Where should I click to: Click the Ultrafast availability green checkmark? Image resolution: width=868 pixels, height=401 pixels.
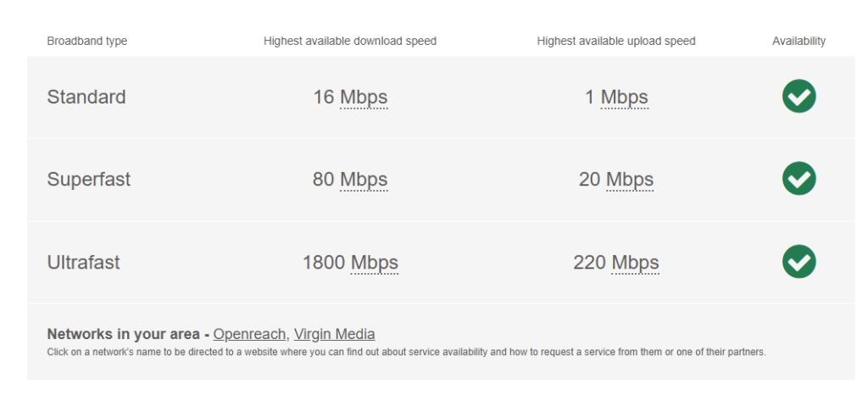coord(798,261)
